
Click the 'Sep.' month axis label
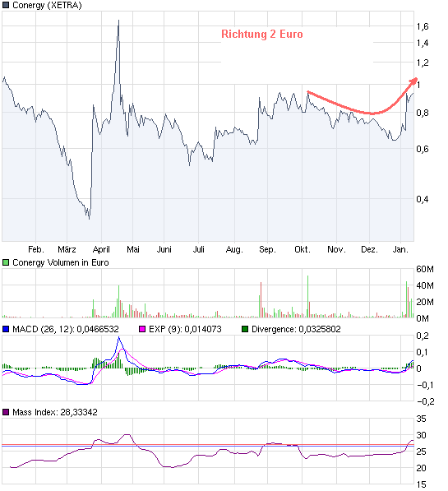267,249
